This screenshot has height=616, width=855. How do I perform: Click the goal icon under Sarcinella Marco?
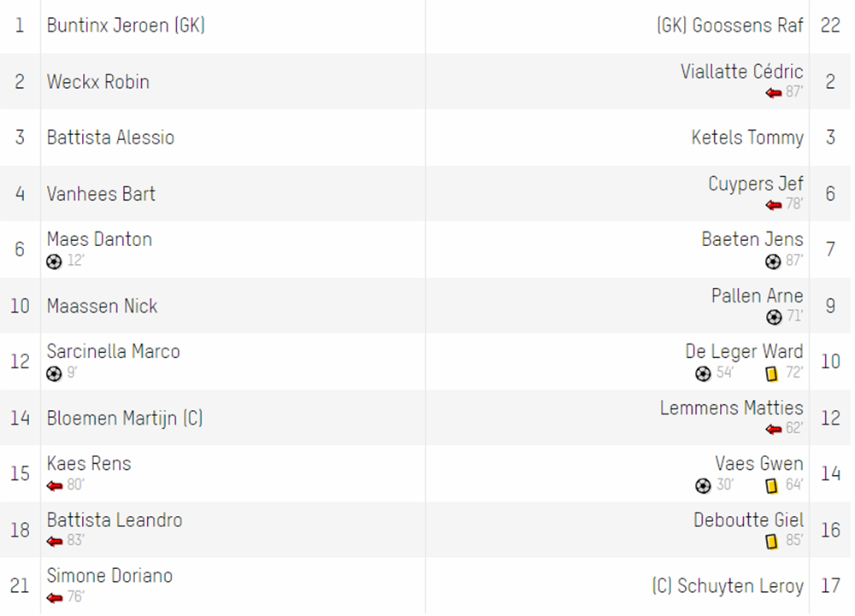tap(54, 374)
